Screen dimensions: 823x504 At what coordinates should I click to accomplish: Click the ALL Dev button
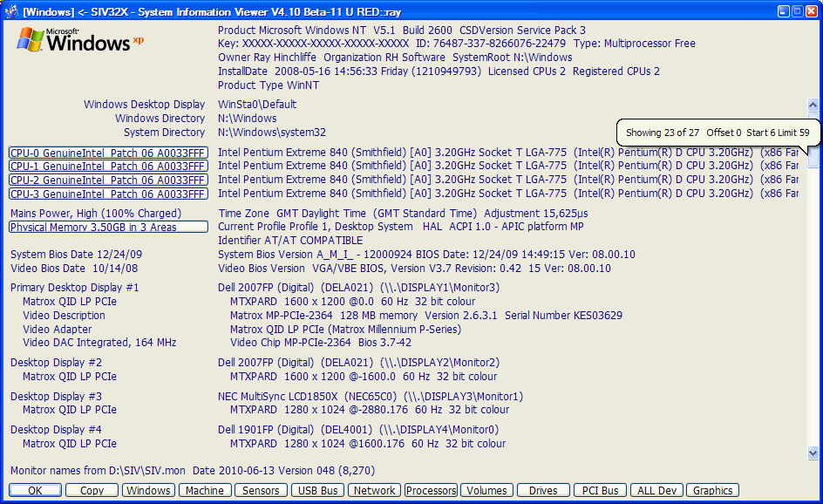click(x=656, y=490)
